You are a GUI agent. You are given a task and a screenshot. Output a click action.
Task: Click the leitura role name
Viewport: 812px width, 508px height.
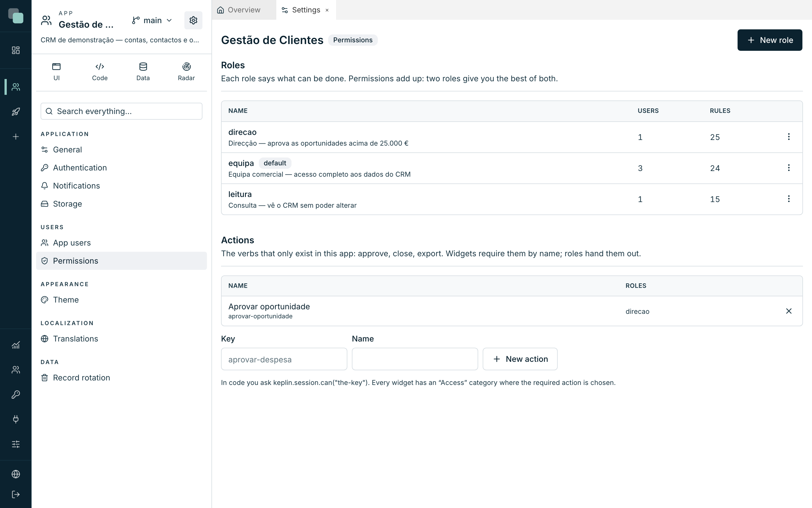(240, 194)
